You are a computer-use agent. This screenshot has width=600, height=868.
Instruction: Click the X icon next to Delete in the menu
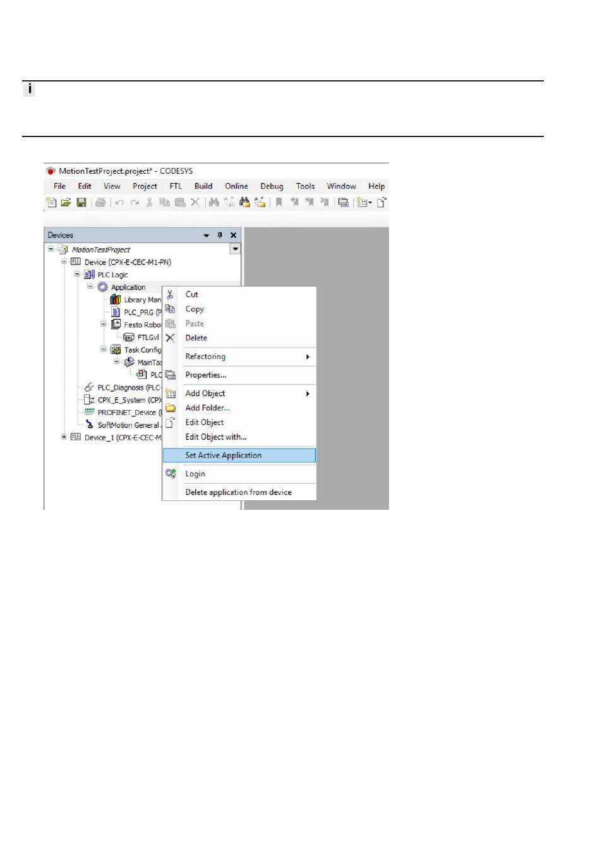point(170,338)
